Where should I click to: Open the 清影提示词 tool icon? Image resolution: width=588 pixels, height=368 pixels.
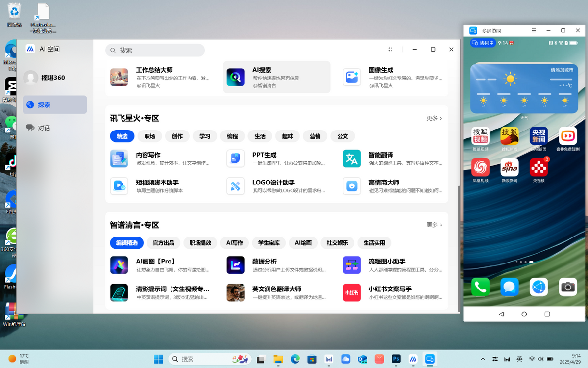coord(119,292)
